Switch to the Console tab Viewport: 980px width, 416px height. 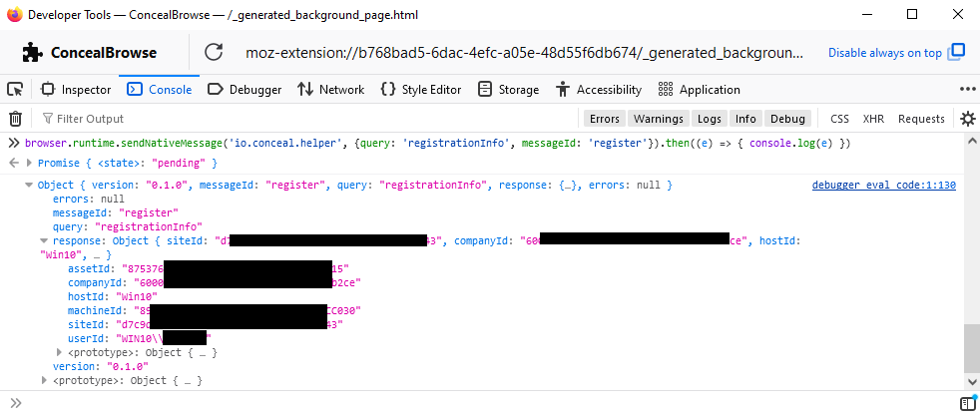(159, 90)
